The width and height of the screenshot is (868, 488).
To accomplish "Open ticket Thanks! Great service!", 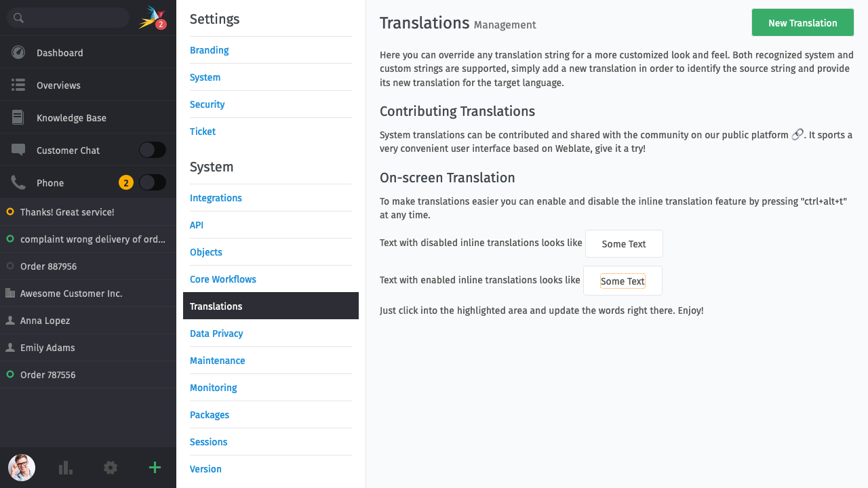I will point(88,212).
